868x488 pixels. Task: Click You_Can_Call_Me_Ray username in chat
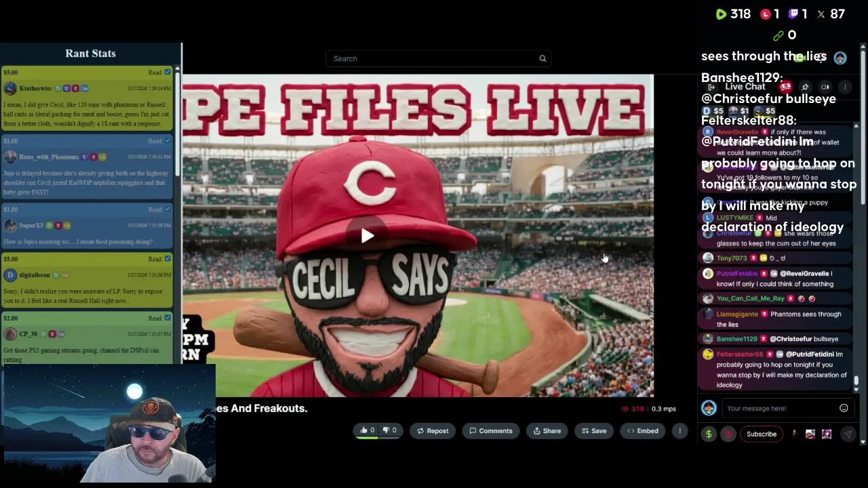[750, 298]
